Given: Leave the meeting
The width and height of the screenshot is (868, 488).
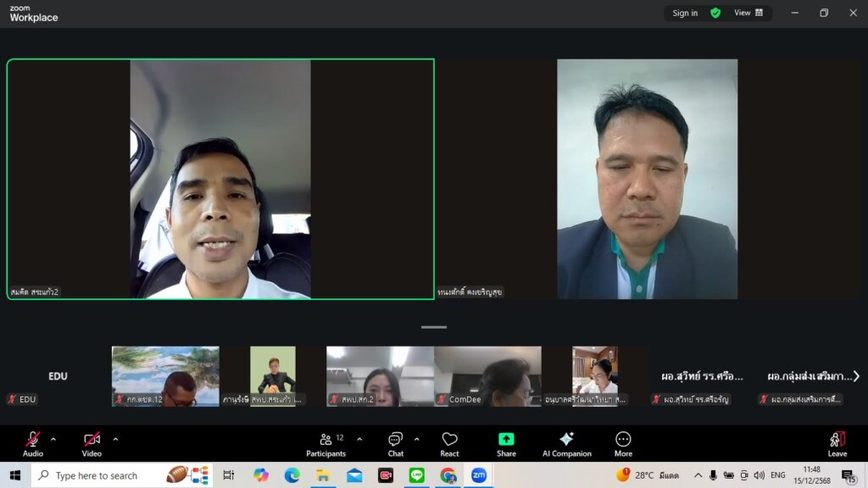Looking at the screenshot, I should point(837,443).
